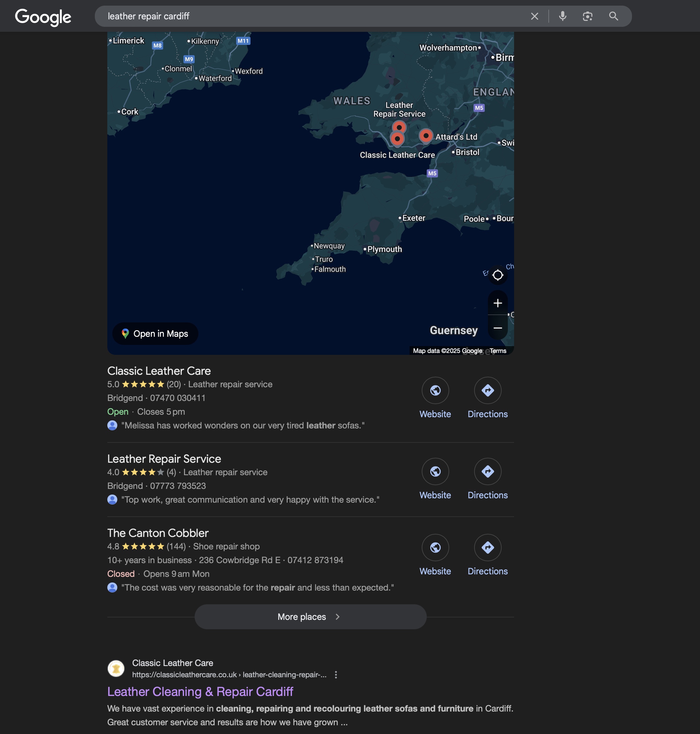The height and width of the screenshot is (734, 700).
Task: Open the map in Google Maps
Action: [155, 334]
